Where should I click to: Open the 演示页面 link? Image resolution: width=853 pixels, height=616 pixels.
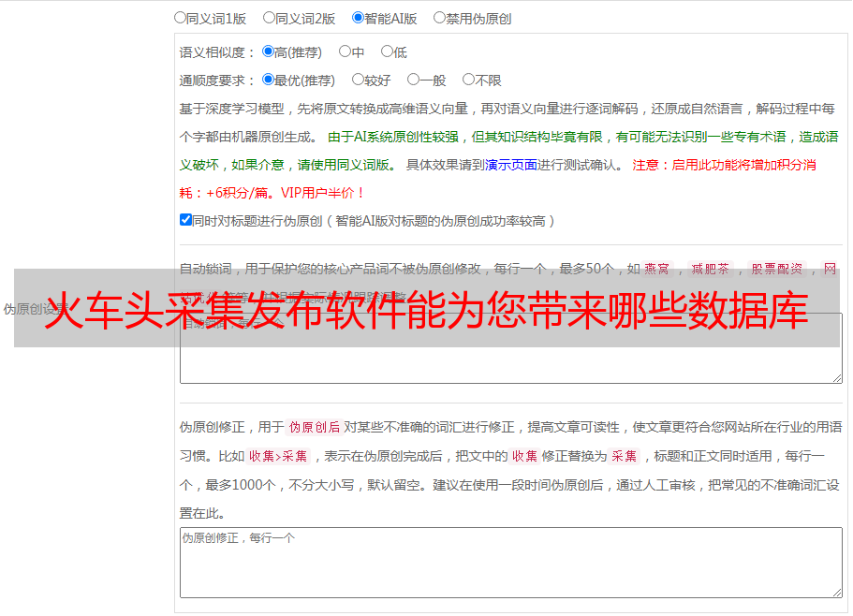coord(511,165)
